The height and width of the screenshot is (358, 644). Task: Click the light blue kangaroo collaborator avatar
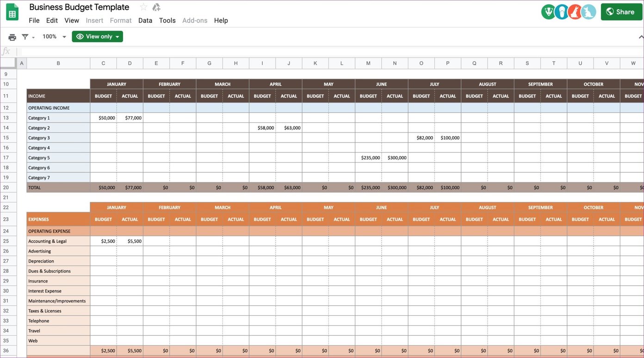588,12
